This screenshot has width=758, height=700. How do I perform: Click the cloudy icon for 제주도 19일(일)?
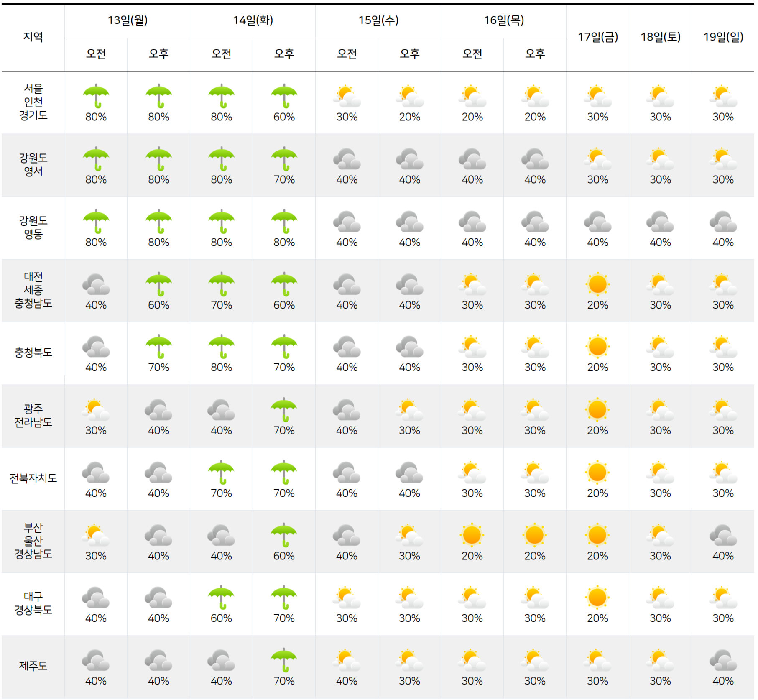pos(723,660)
